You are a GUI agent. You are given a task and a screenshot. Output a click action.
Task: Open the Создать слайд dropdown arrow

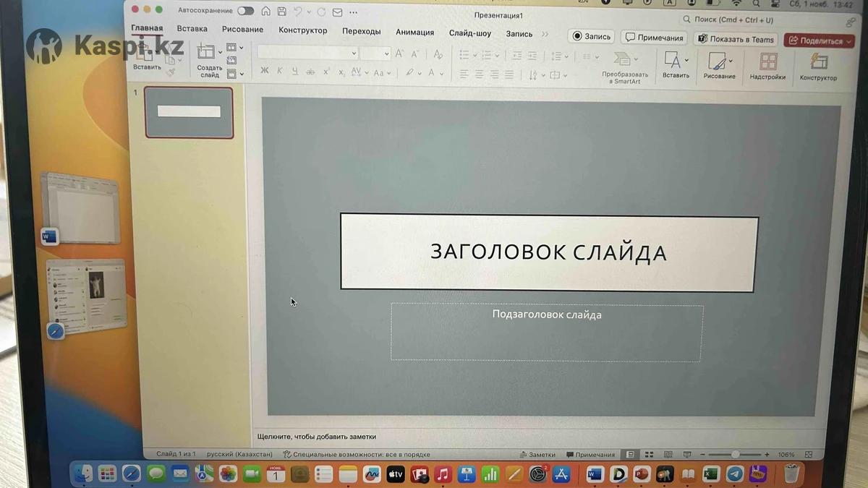[x=220, y=52]
